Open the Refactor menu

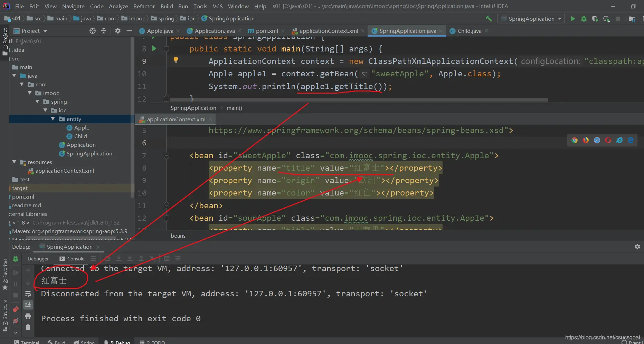coord(144,6)
